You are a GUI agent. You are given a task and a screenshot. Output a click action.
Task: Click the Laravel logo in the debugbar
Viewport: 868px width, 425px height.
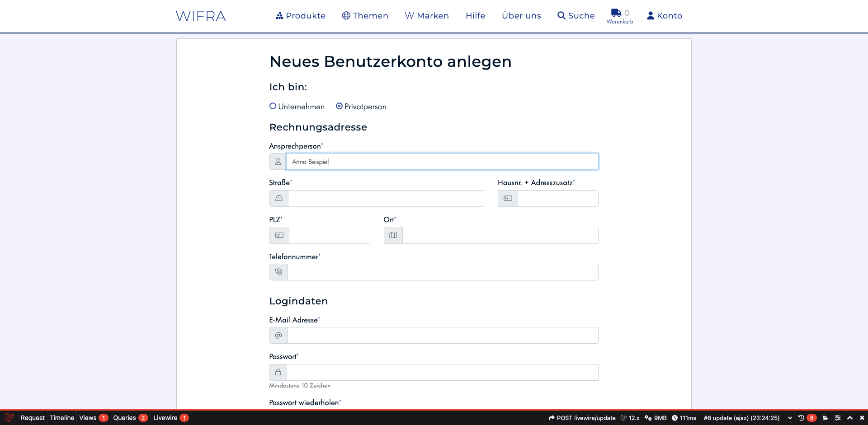[x=9, y=418]
